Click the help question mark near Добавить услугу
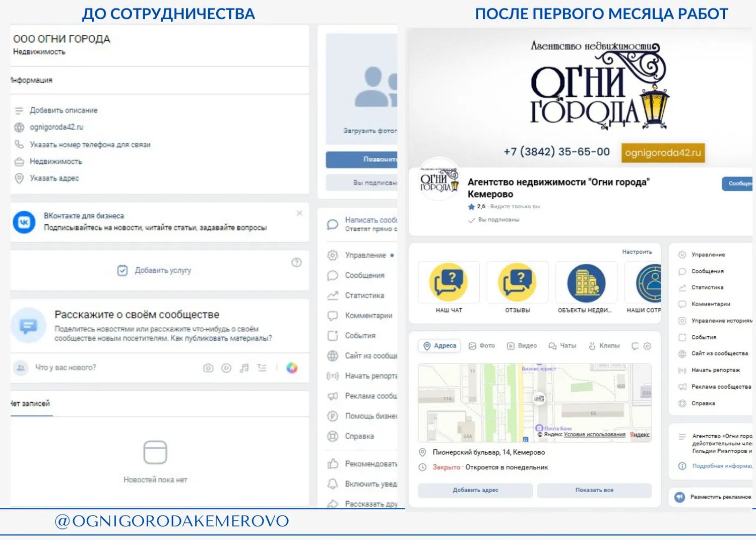Screen dimensions: 756x540 (297, 262)
